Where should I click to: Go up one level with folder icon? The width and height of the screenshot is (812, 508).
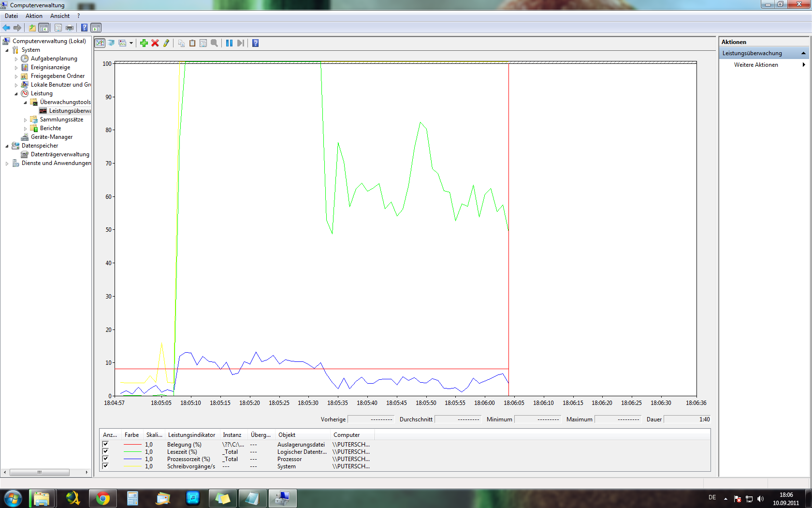click(x=32, y=28)
